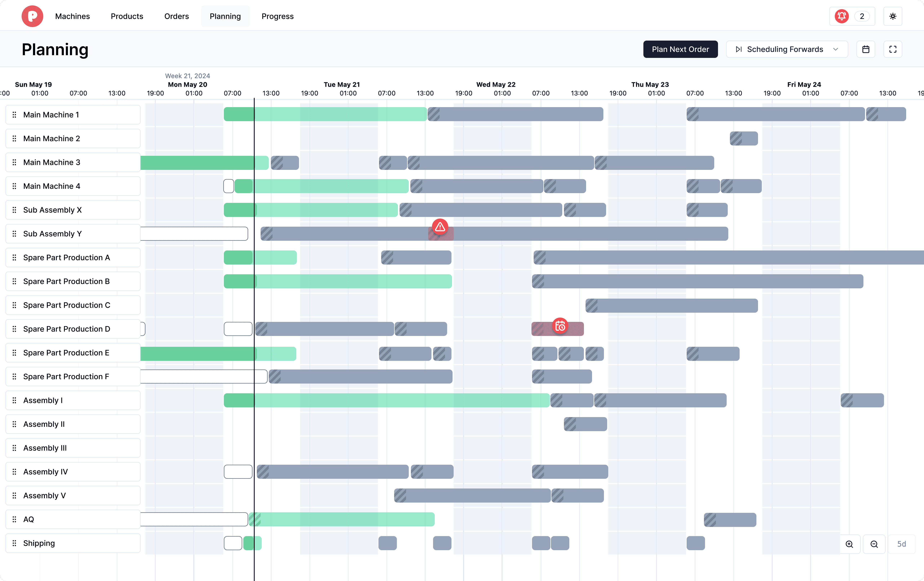924x581 pixels.
Task: Grab the Spare Part Production C drag handle
Action: click(15, 305)
